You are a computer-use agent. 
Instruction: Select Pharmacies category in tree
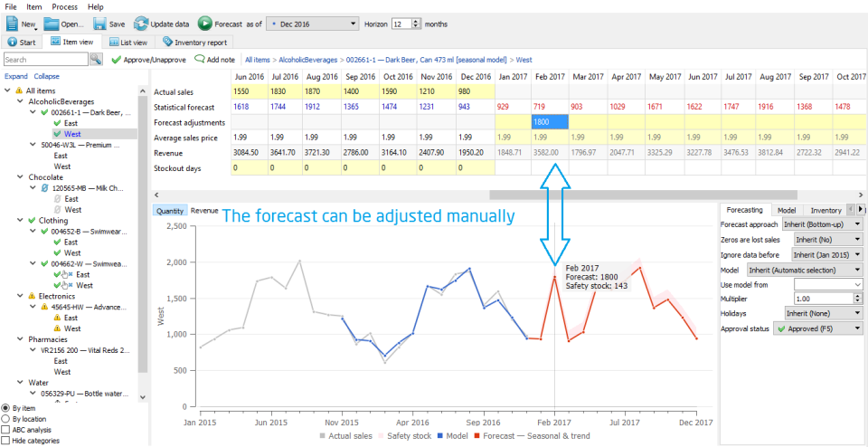point(48,339)
